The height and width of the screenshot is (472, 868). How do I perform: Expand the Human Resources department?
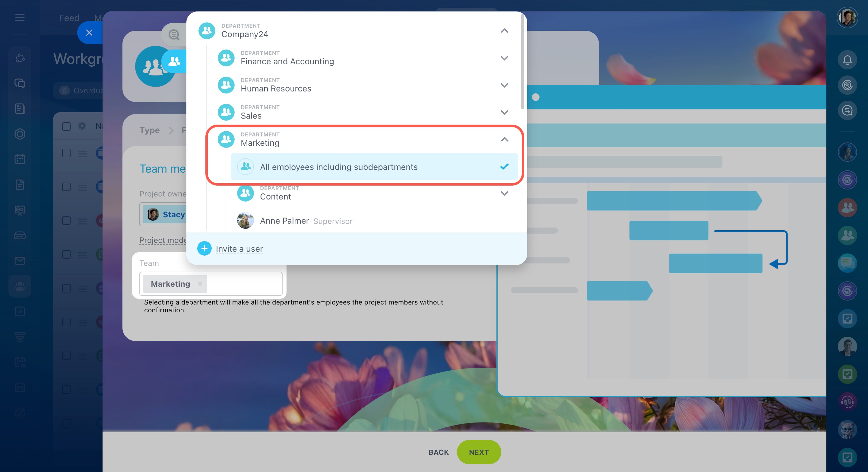tap(504, 85)
